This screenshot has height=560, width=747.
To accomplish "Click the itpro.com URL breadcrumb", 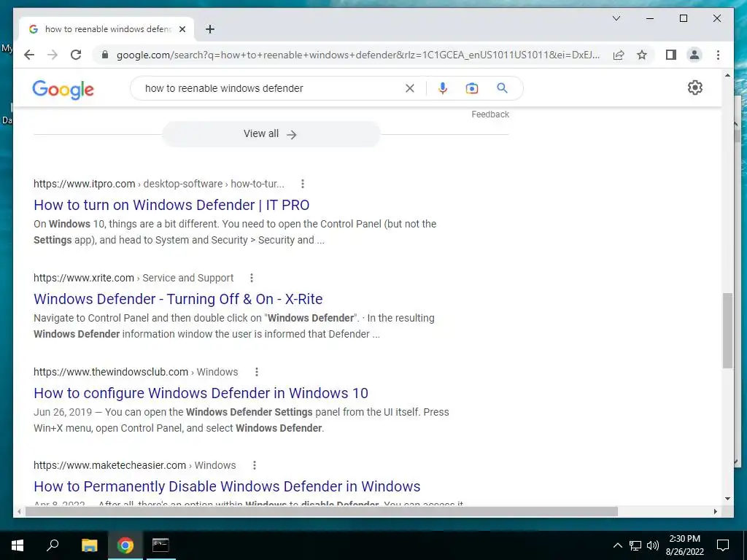I will (x=158, y=184).
